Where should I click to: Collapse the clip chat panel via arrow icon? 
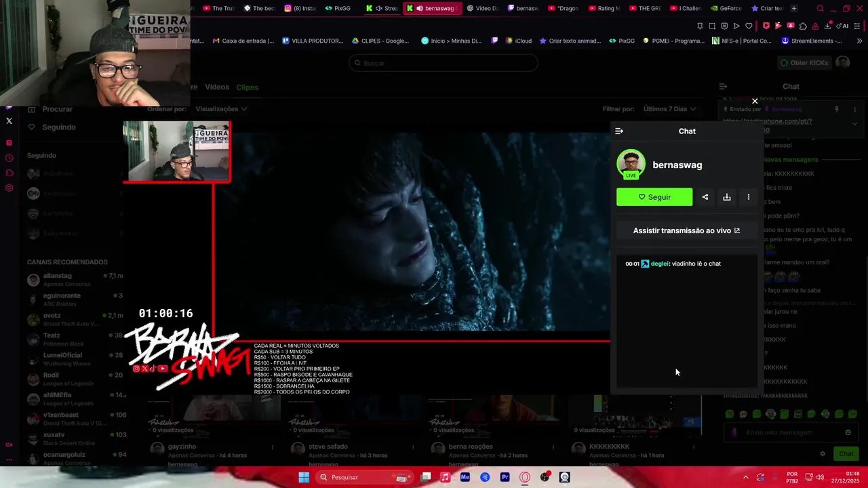click(x=619, y=131)
